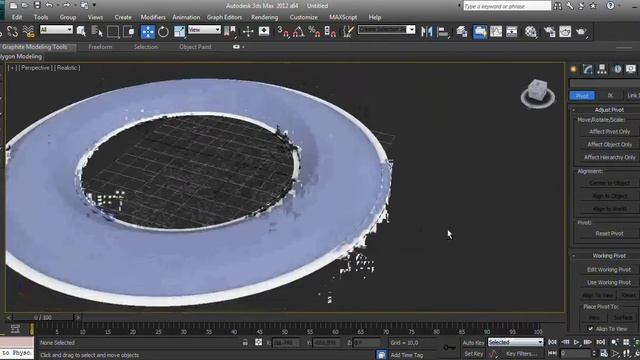Open Select by Name dialog
Viewport: 640px width, 360px height.
tap(97, 31)
